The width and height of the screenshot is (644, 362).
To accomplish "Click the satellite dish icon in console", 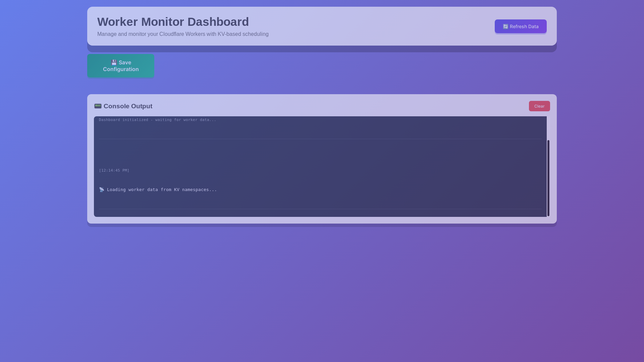I will [102, 190].
